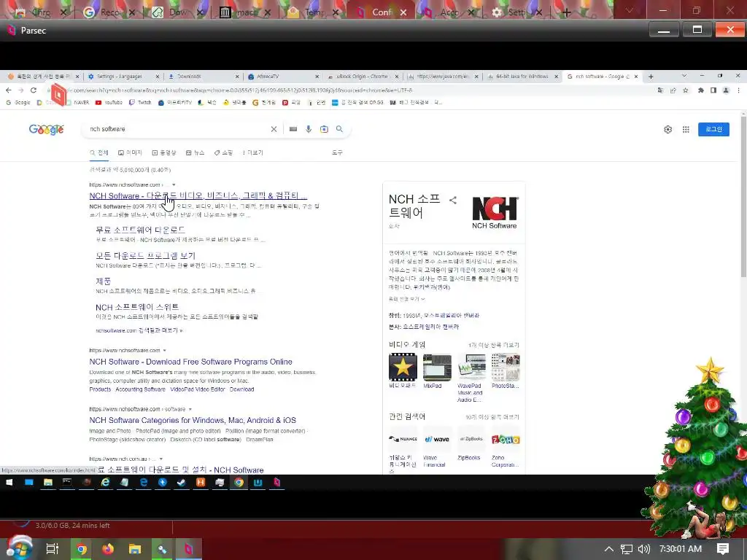This screenshot has width=747, height=560.
Task: Submit search with magnifier icon
Action: pos(339,129)
